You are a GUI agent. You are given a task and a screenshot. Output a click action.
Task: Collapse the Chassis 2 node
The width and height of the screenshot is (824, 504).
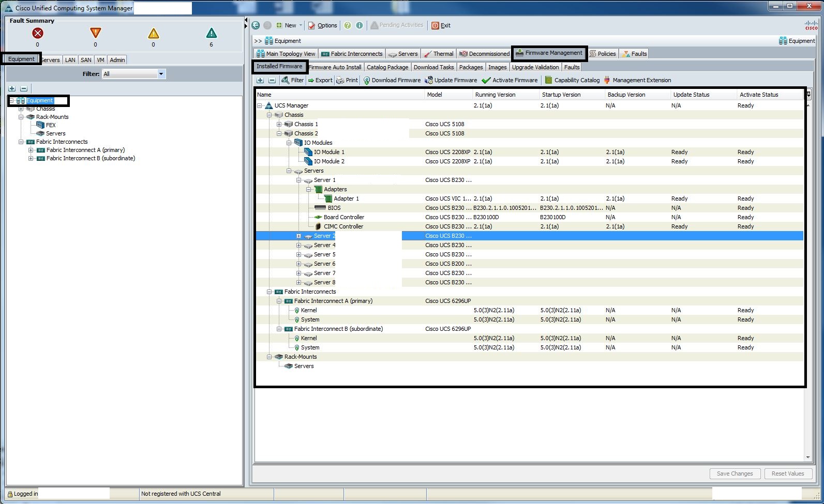tap(279, 134)
